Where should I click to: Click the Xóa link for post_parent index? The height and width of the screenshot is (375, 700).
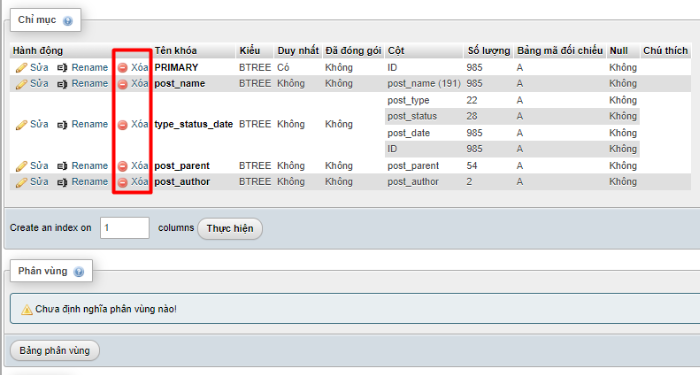139,166
